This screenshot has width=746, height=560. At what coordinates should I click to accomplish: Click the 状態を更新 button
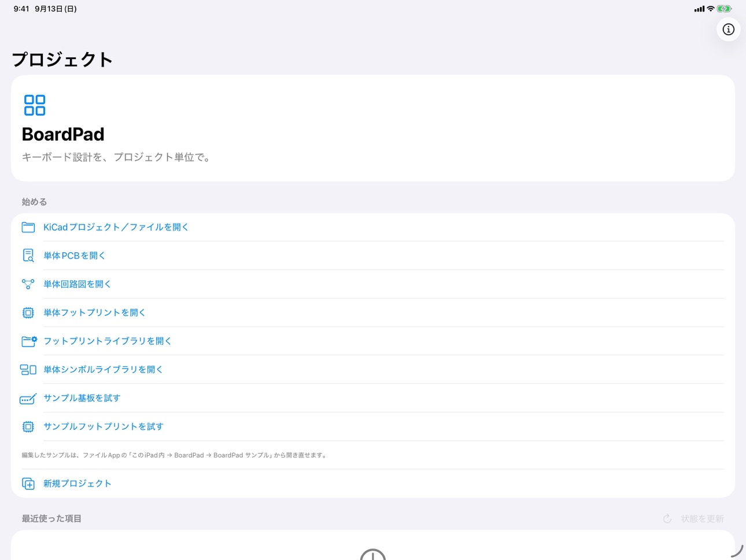[x=693, y=519]
